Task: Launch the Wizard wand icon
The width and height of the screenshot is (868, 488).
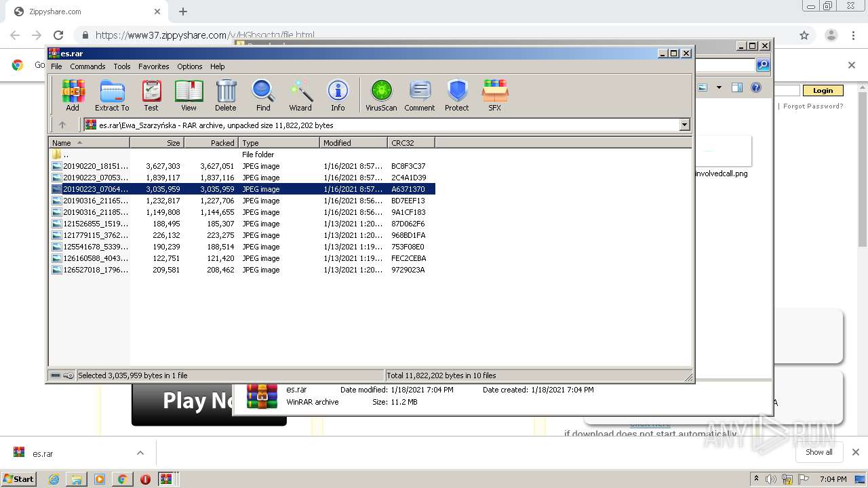Action: 300,95
